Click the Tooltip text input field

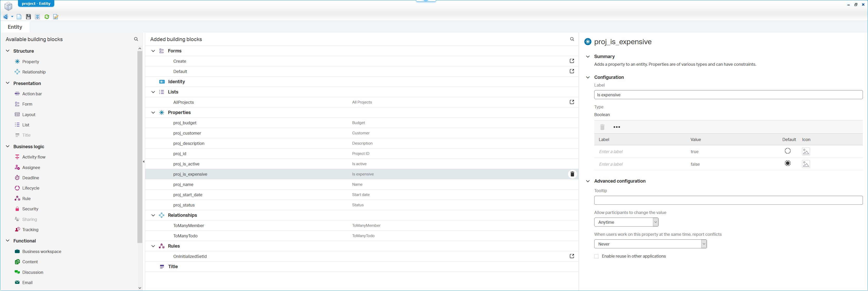point(728,200)
